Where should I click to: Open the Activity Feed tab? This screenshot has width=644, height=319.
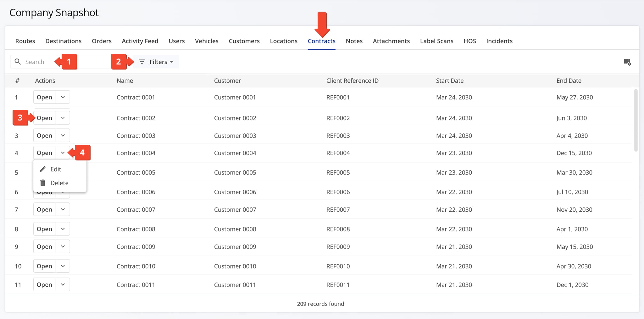tap(140, 41)
